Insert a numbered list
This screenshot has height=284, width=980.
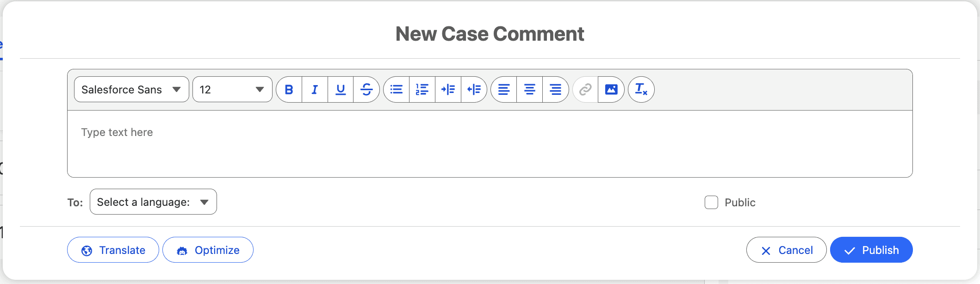click(x=422, y=90)
